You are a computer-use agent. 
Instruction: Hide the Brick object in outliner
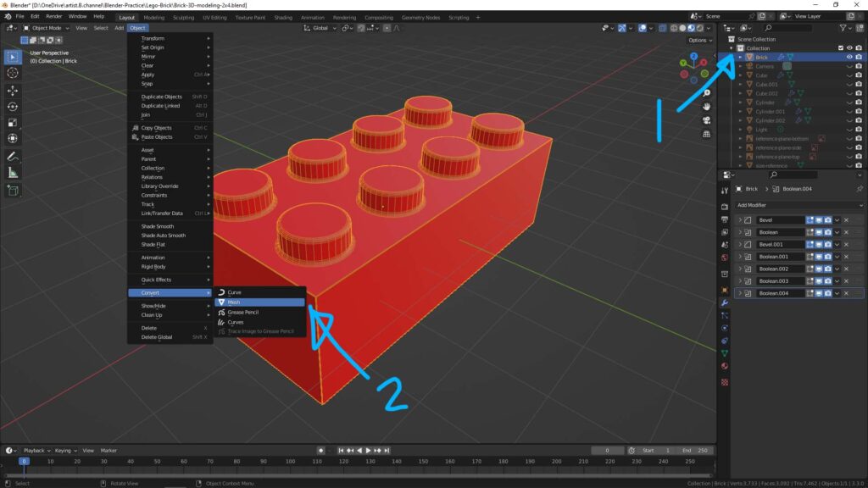pos(849,57)
